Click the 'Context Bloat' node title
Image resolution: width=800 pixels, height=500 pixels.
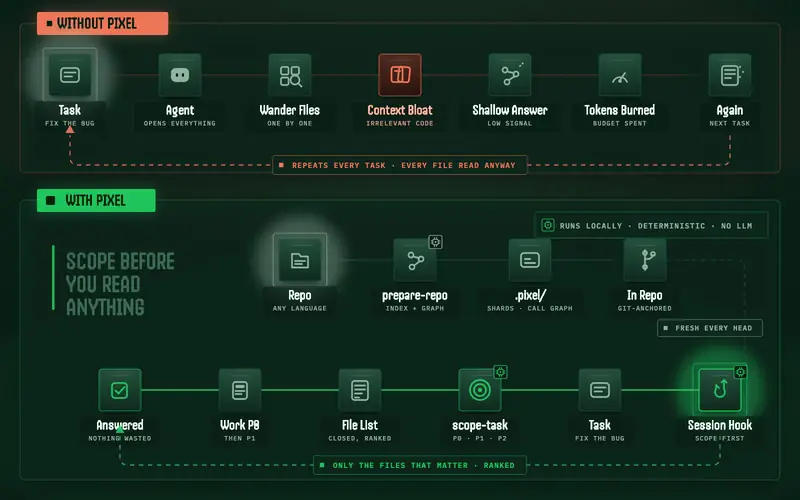click(400, 110)
